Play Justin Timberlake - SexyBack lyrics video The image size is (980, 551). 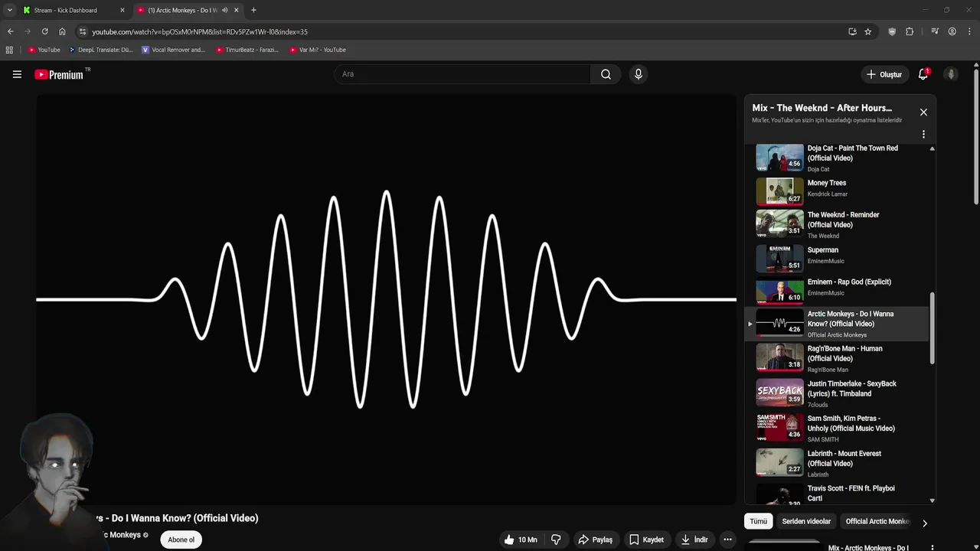pos(837,393)
